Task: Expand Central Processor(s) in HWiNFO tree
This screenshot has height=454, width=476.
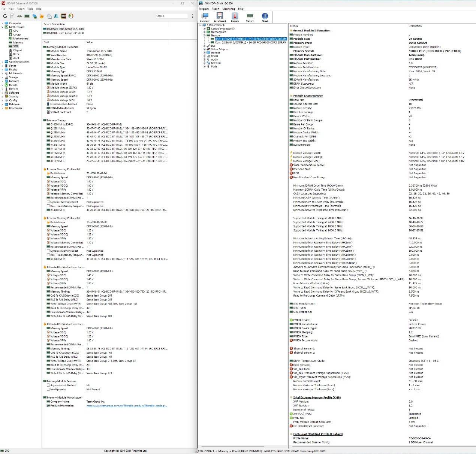Action: 205,29
